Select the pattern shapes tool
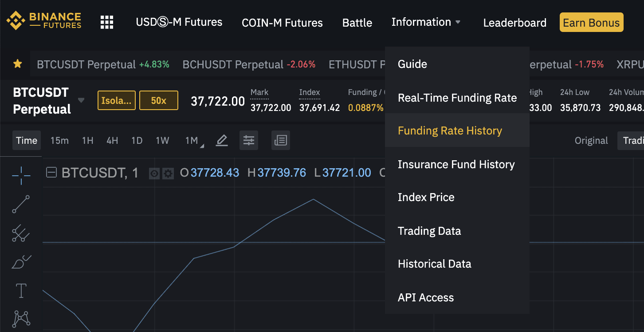644x332 pixels. pos(22,318)
